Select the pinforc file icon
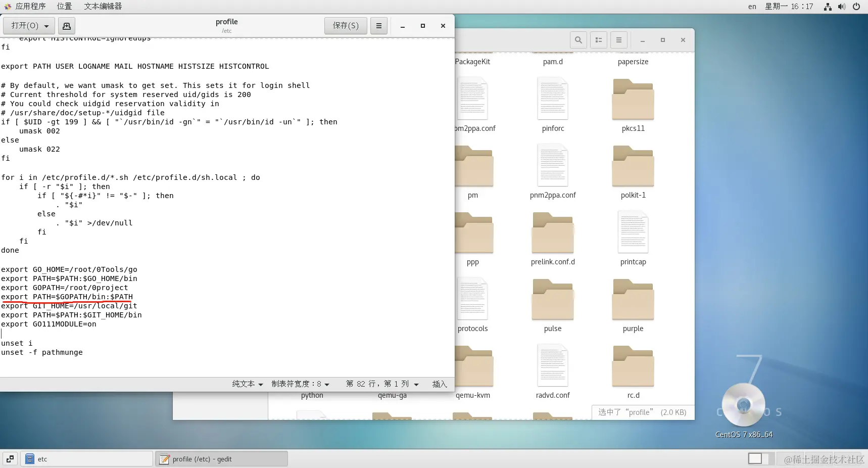The width and height of the screenshot is (868, 468). pos(553,99)
